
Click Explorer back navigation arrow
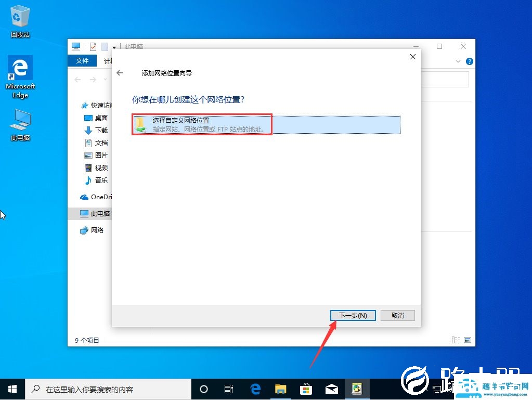(77, 80)
